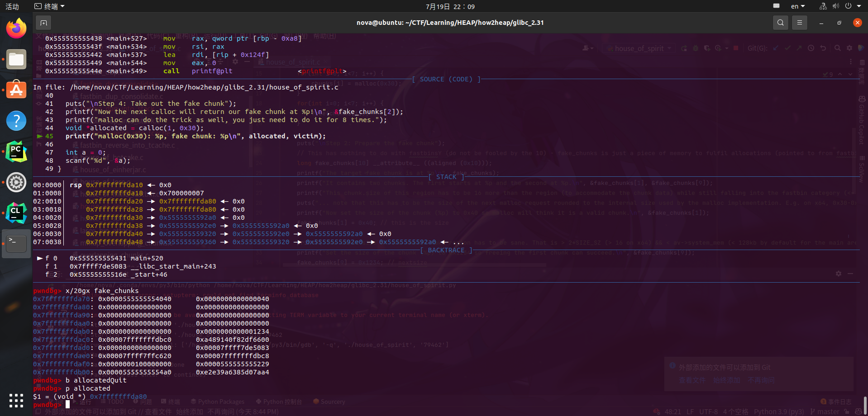Open the 终端 application menu
The width and height of the screenshot is (868, 416).
[50, 6]
